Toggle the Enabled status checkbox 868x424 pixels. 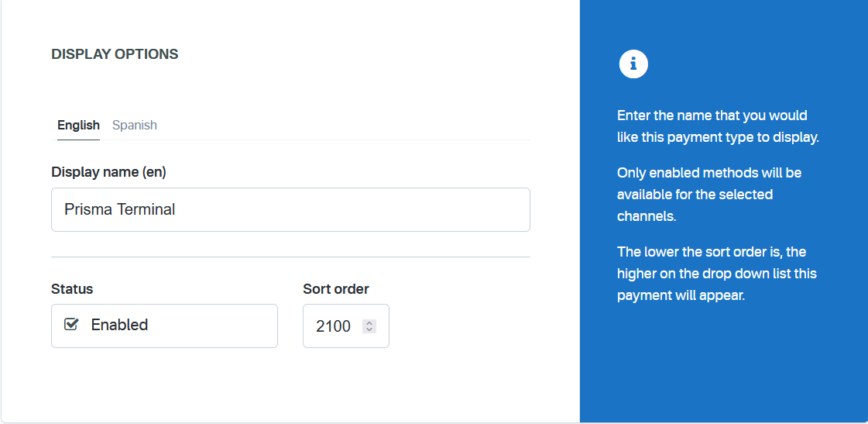tap(71, 325)
